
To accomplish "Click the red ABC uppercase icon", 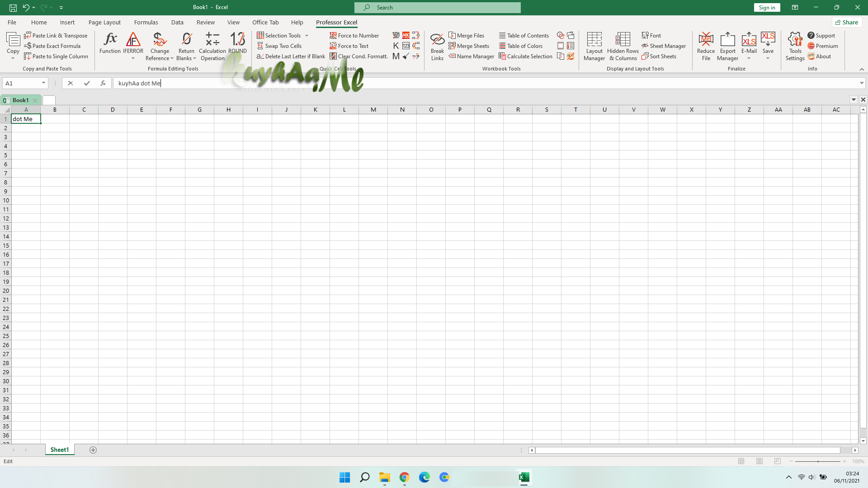I will 406,36.
